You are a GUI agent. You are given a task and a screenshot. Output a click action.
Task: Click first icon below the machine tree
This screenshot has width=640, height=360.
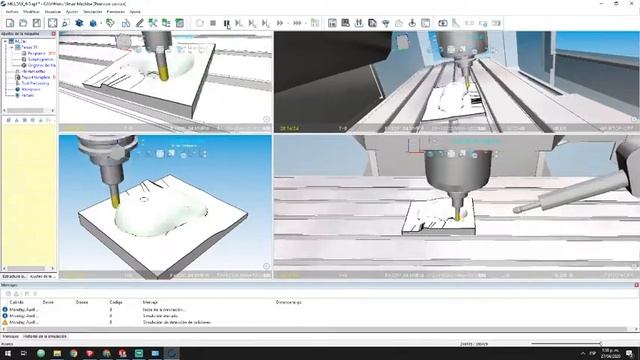click(8, 120)
